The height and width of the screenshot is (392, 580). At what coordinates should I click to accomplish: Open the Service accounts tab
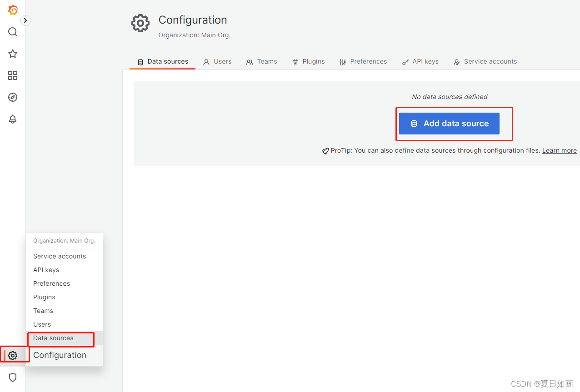[x=485, y=62]
